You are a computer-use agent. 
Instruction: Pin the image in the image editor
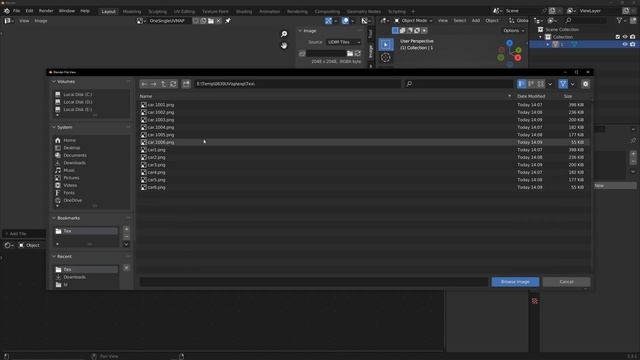(228, 21)
